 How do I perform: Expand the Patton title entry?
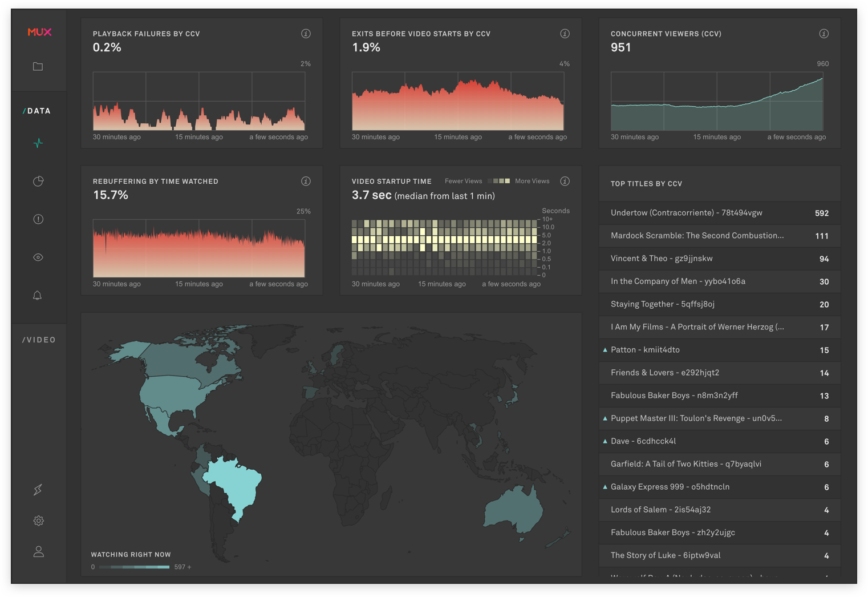click(605, 350)
